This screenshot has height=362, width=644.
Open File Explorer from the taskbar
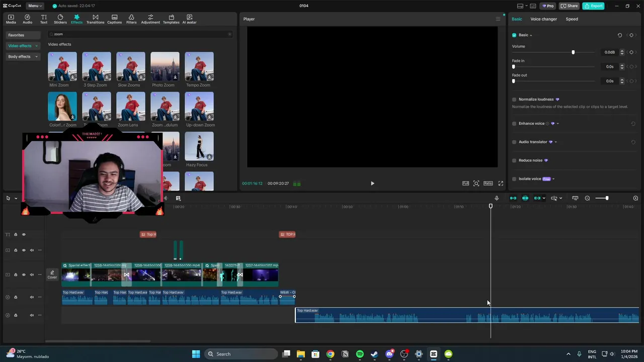coord(300,354)
